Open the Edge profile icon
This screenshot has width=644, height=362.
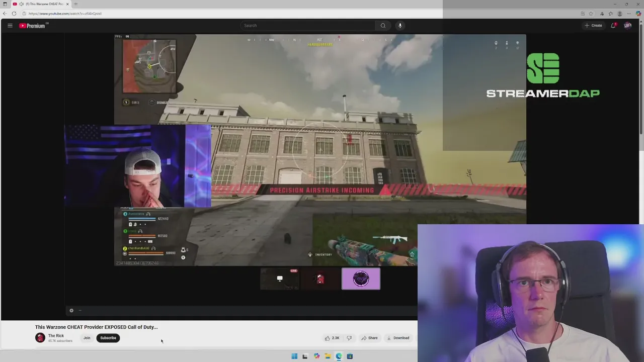point(620,14)
